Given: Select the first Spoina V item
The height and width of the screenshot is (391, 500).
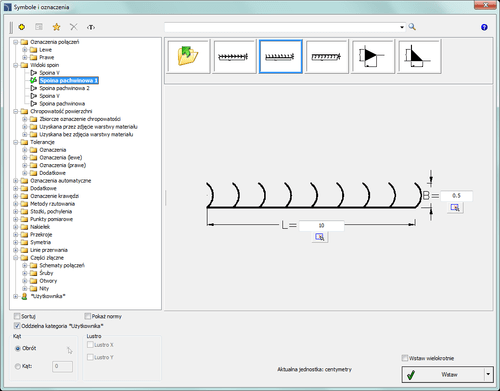Looking at the screenshot, I should [49, 73].
